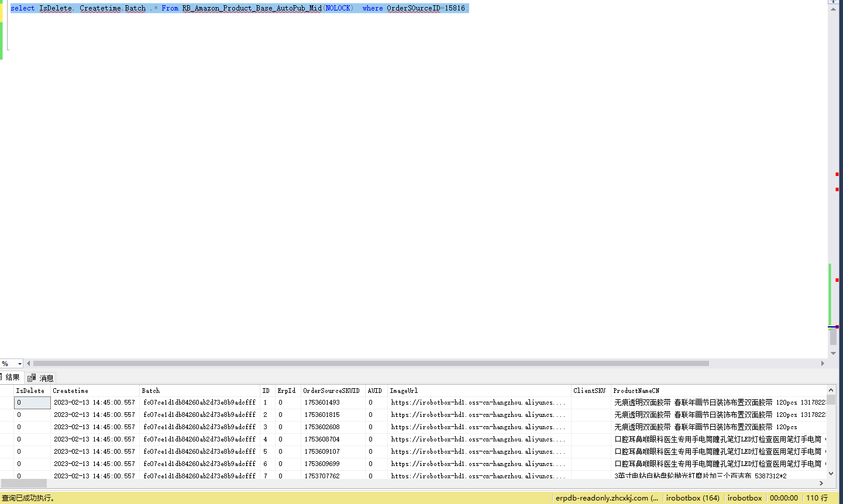Select the OrderSourceSKUID column header

click(333, 391)
